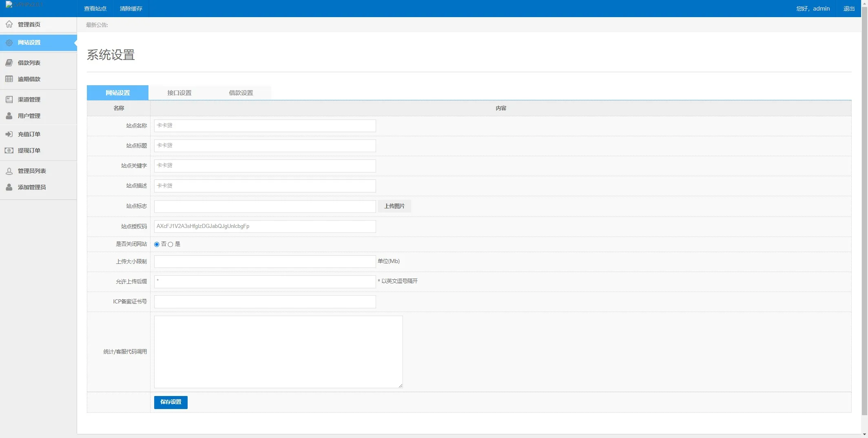Click the 添加管理员 sidebar icon
Screen dimensions: 868x438
[9, 187]
